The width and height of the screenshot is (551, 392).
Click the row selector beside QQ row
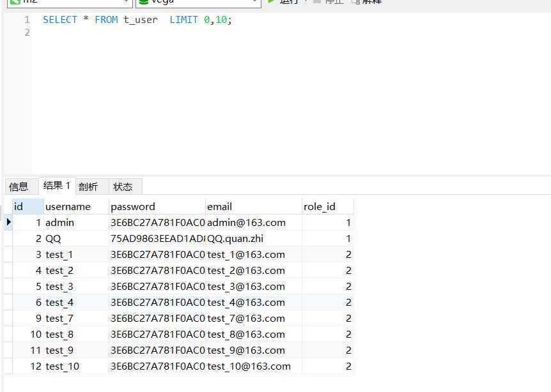coord(8,239)
